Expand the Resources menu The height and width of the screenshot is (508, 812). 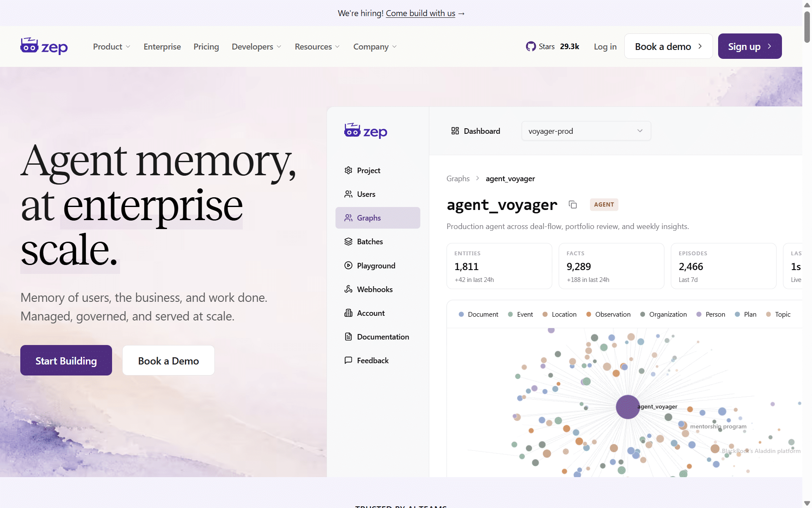pos(317,47)
